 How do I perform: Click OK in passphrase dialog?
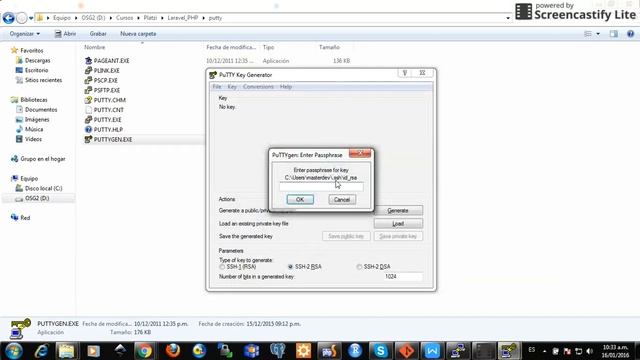[x=300, y=200]
